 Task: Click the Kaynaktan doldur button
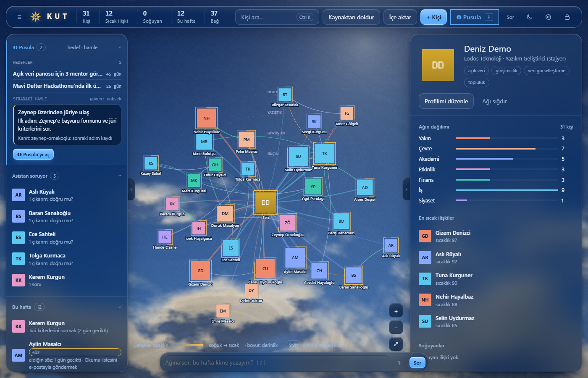tap(351, 17)
